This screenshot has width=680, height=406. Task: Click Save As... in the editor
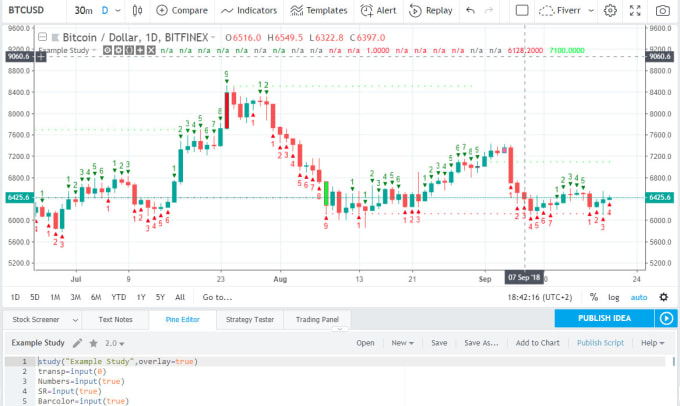click(481, 343)
